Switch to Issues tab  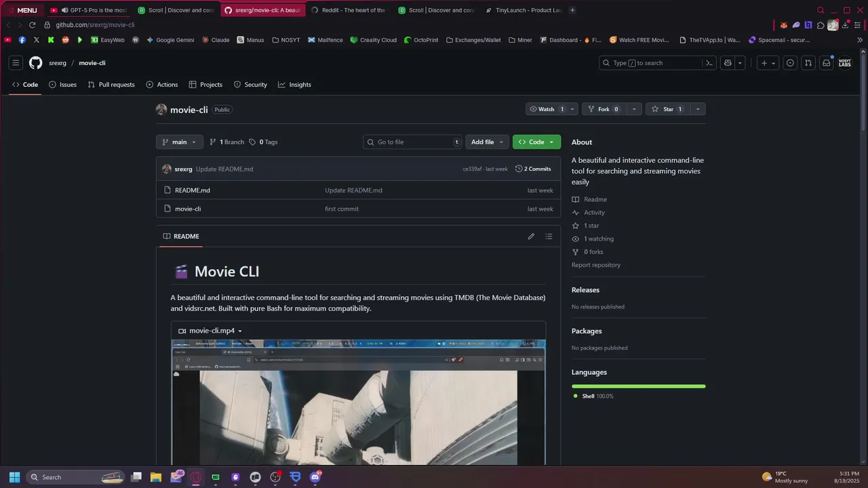coord(62,85)
